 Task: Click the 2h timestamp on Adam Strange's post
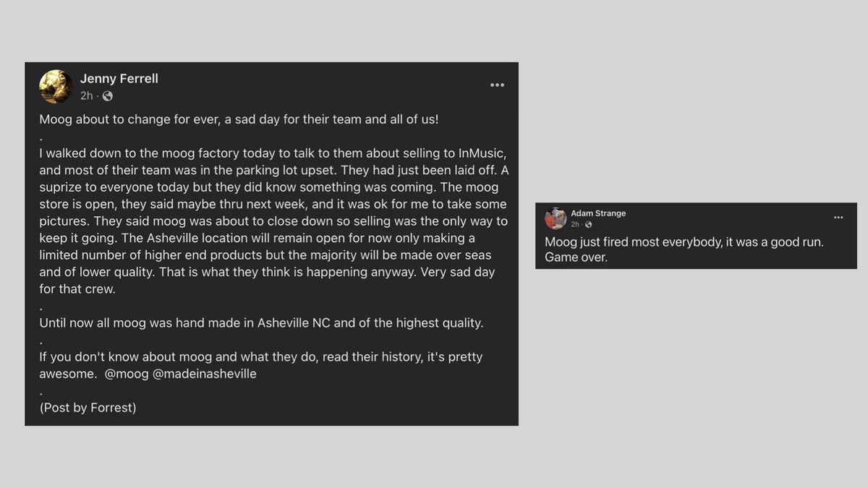point(575,225)
